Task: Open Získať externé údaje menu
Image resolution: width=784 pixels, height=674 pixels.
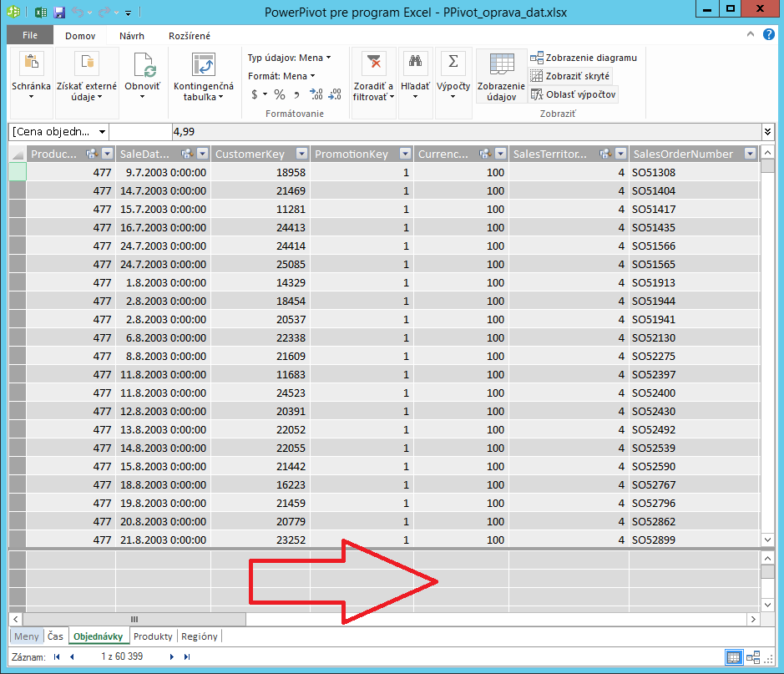Action: 87,75
